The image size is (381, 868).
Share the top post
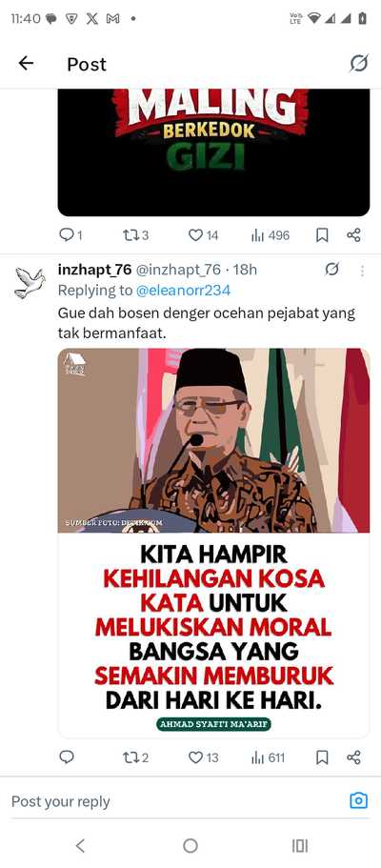pyautogui.click(x=354, y=235)
